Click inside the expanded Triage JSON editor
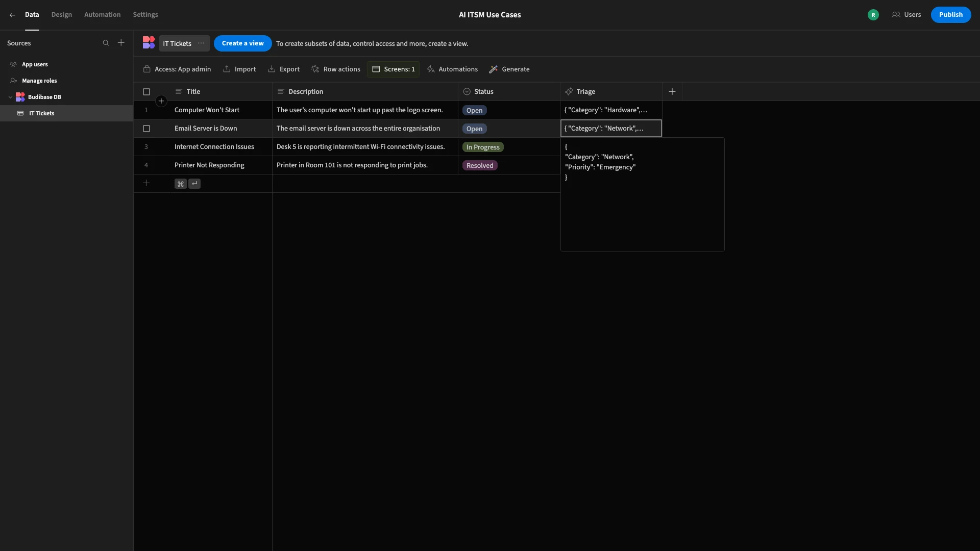 (642, 194)
